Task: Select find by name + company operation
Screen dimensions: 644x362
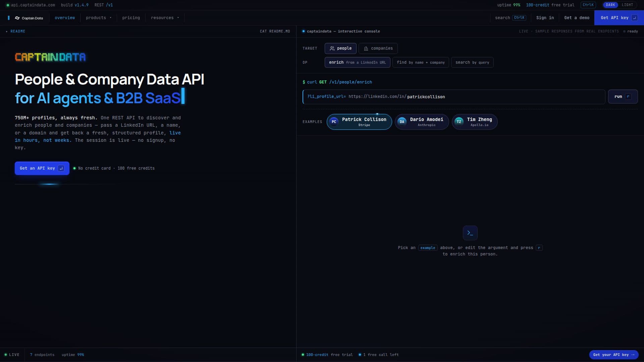Action: click(x=421, y=62)
